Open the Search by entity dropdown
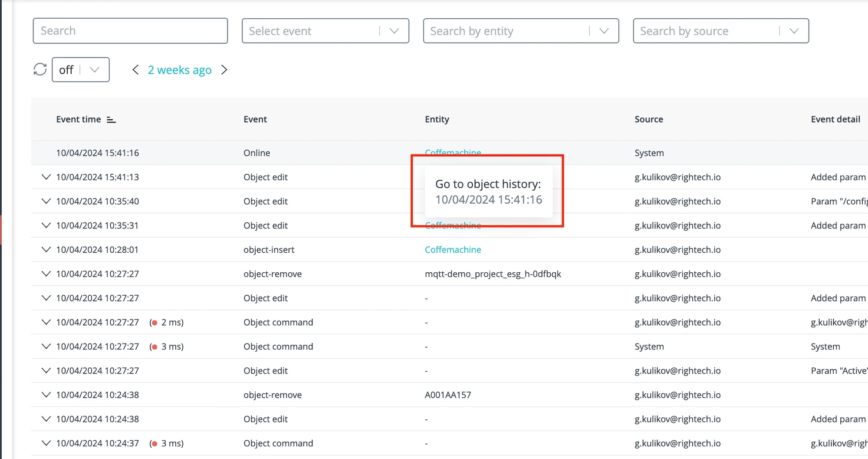Screen dimensions: 868x459 pos(521,31)
